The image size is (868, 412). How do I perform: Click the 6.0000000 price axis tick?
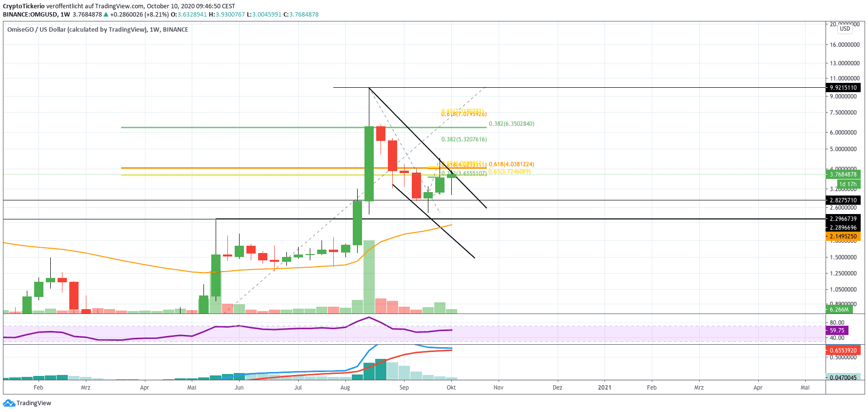click(843, 133)
